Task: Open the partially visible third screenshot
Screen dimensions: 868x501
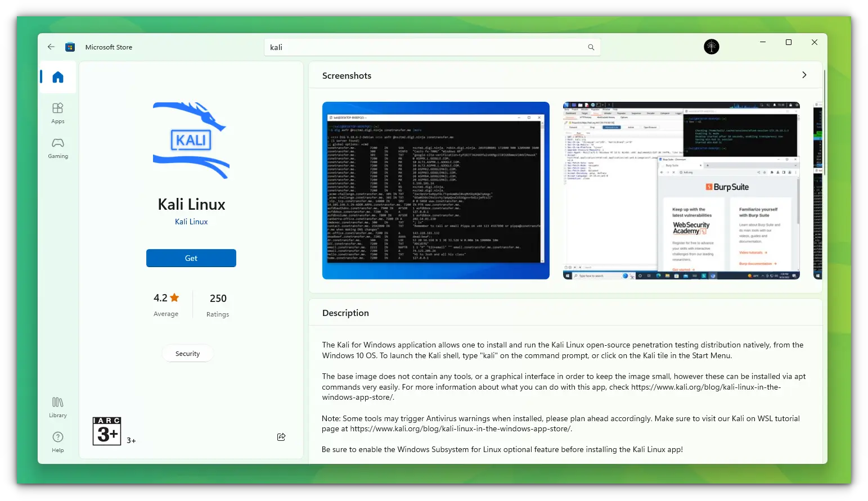Action: pos(818,191)
